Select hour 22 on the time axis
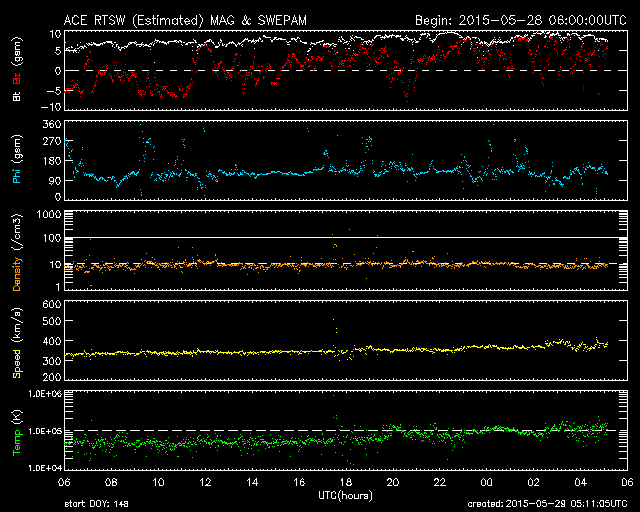Viewport: 640px width, 512px height. click(x=441, y=481)
